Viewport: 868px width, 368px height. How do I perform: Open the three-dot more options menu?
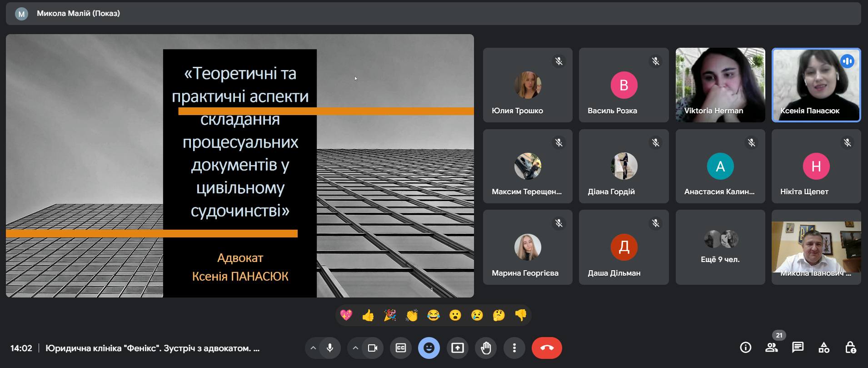[514, 348]
